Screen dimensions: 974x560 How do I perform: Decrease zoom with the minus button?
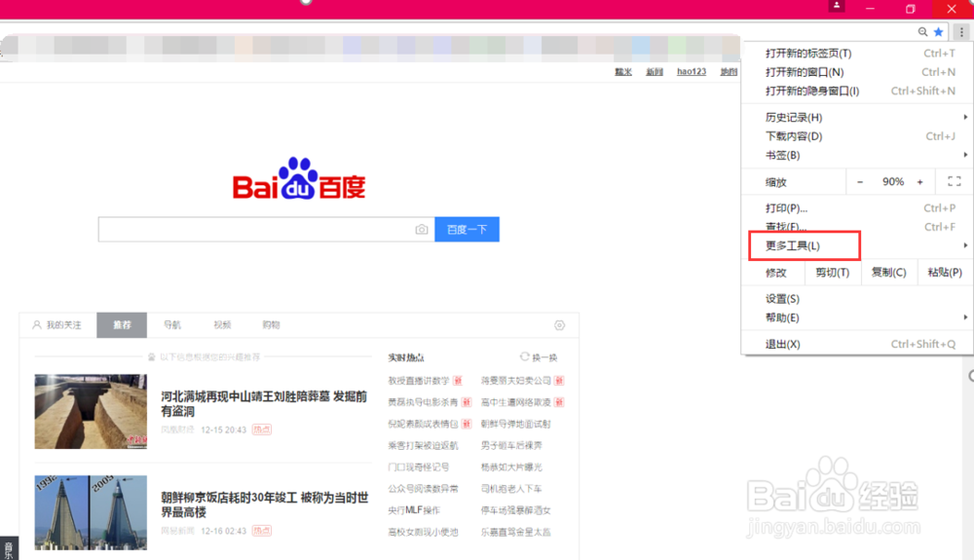point(860,182)
